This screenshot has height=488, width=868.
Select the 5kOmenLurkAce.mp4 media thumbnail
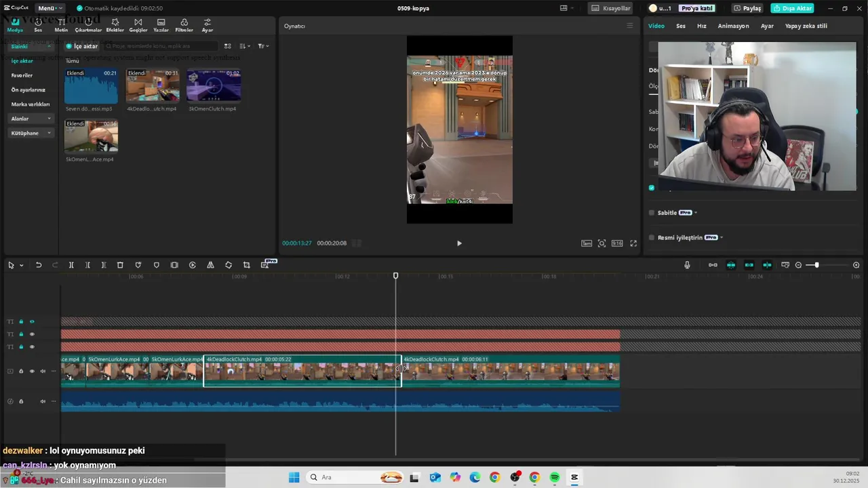pyautogui.click(x=91, y=137)
